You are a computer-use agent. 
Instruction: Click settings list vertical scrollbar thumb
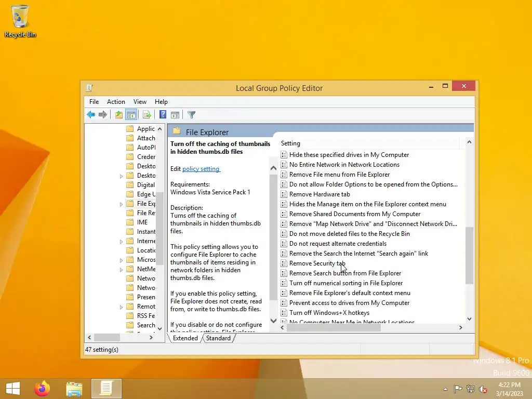coord(469,256)
